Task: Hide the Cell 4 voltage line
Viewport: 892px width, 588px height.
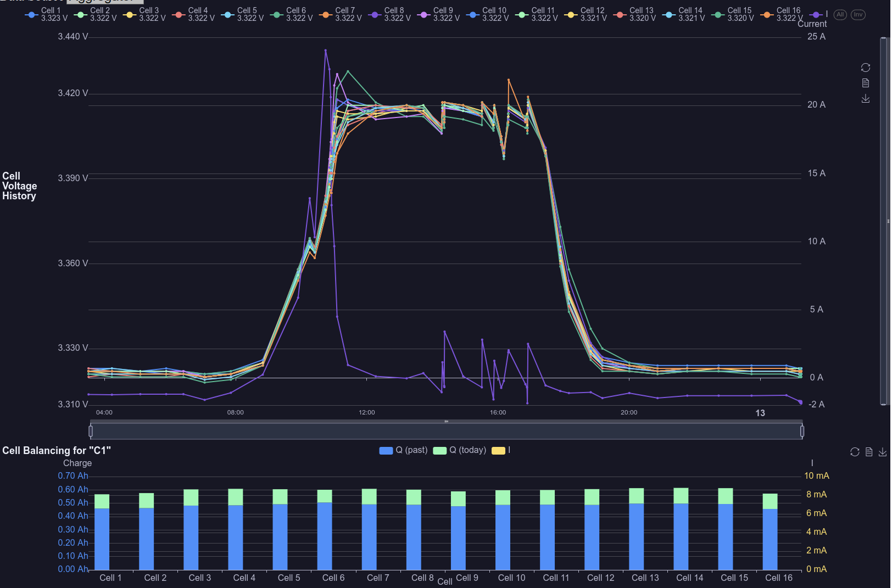Action: click(x=193, y=14)
